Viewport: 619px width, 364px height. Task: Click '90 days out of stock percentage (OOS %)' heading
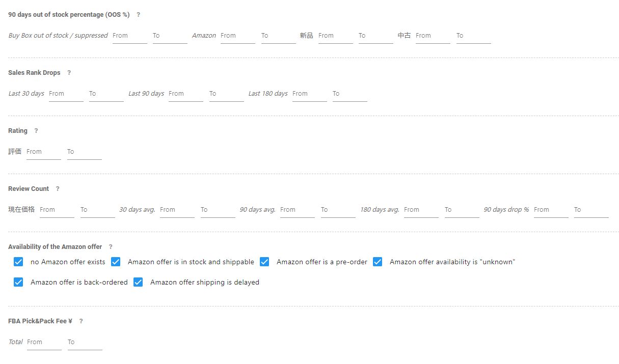coord(69,15)
